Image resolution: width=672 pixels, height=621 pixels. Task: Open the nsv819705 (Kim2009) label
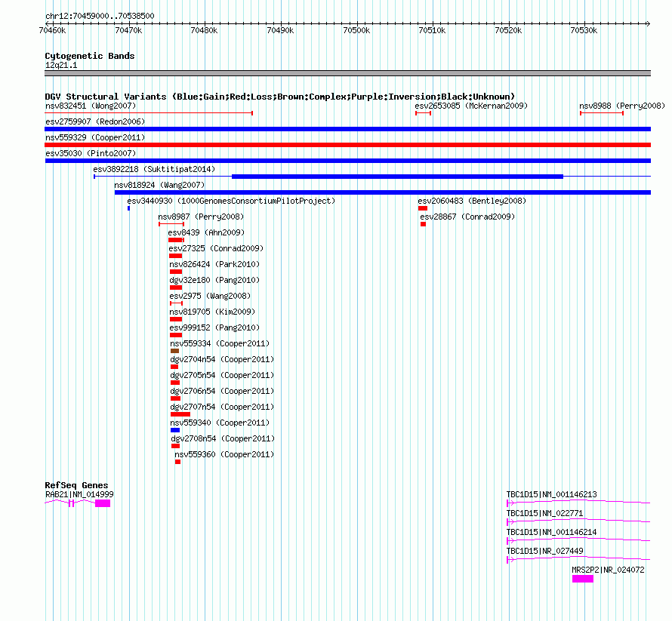(212, 312)
